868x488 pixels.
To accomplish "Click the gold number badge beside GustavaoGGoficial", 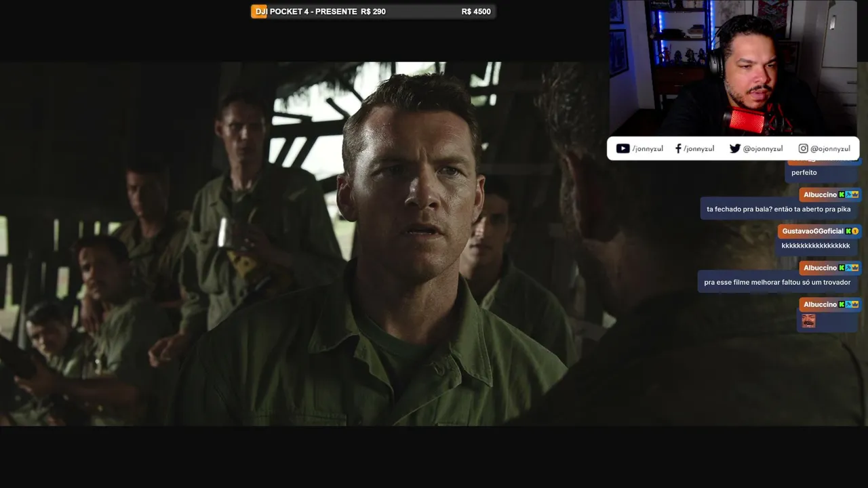I will (x=855, y=231).
